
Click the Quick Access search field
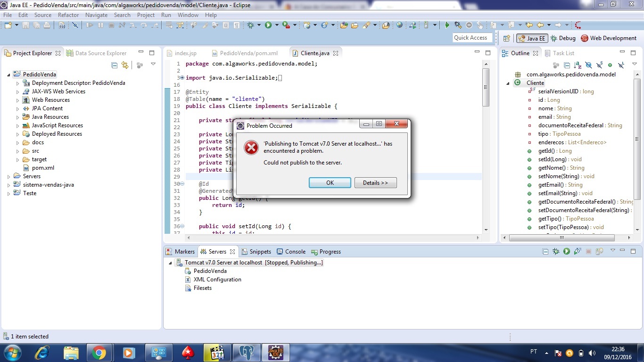[472, 38]
